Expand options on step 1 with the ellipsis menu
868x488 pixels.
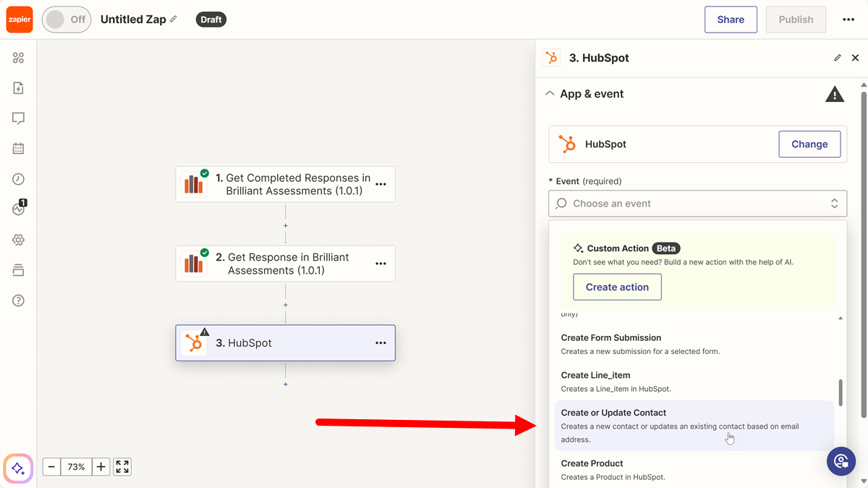point(381,184)
